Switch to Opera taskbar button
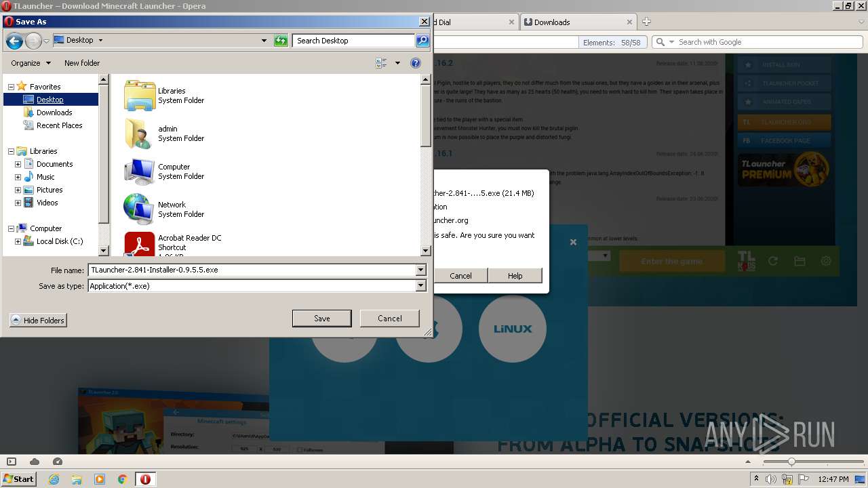The width and height of the screenshot is (868, 488). pos(146,479)
